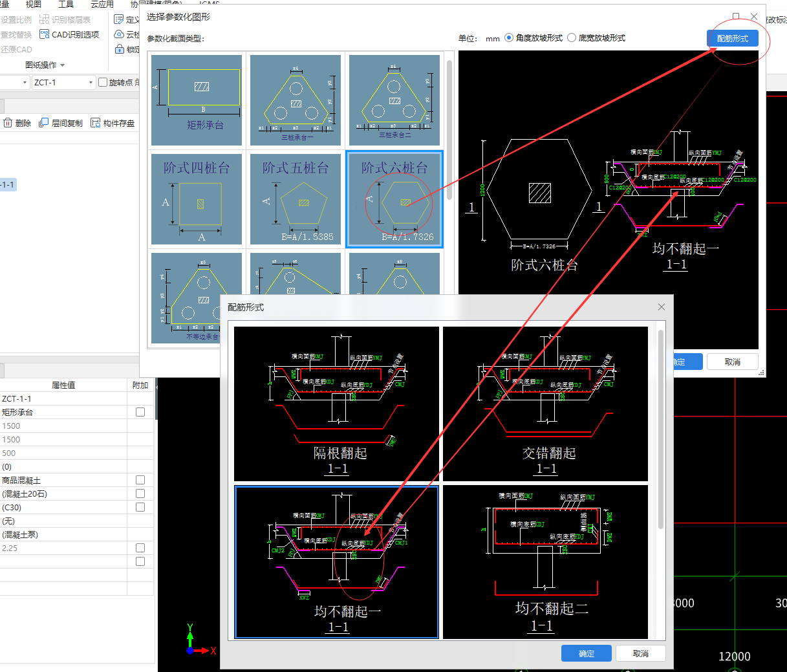Select the 阶式四桩台 section thumbnail

coord(197,199)
